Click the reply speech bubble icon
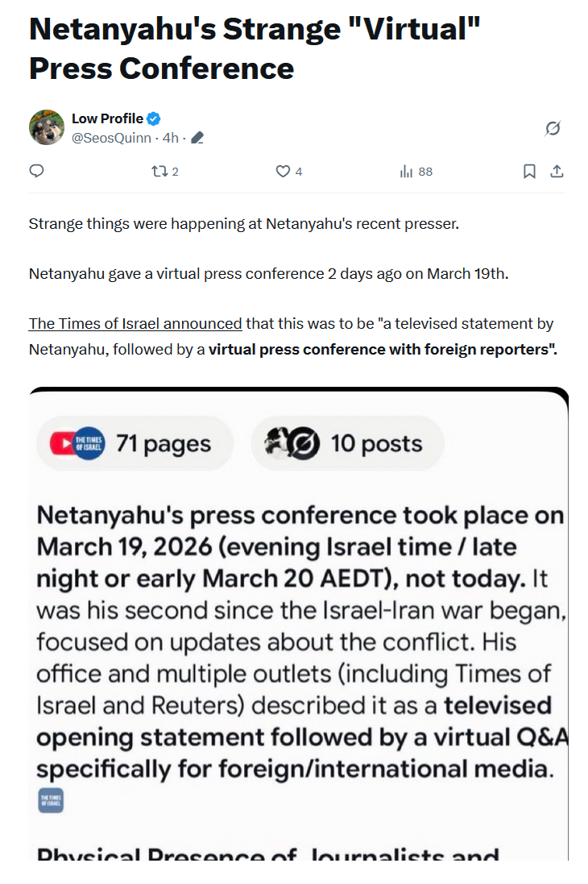The image size is (588, 884). tap(36, 171)
